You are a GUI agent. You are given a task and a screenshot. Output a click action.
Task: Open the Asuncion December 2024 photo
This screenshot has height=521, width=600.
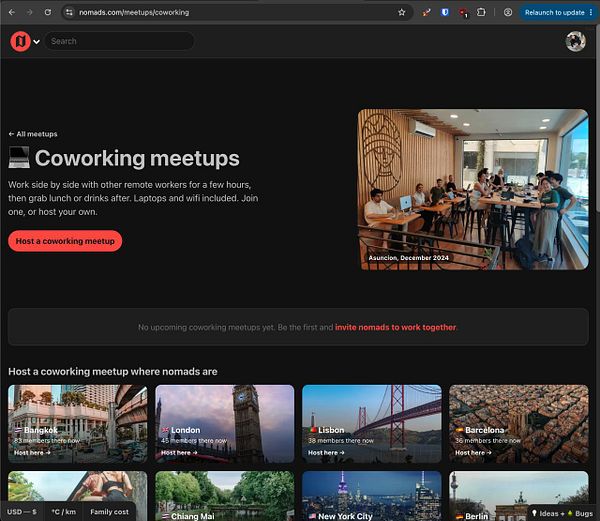pyautogui.click(x=473, y=190)
